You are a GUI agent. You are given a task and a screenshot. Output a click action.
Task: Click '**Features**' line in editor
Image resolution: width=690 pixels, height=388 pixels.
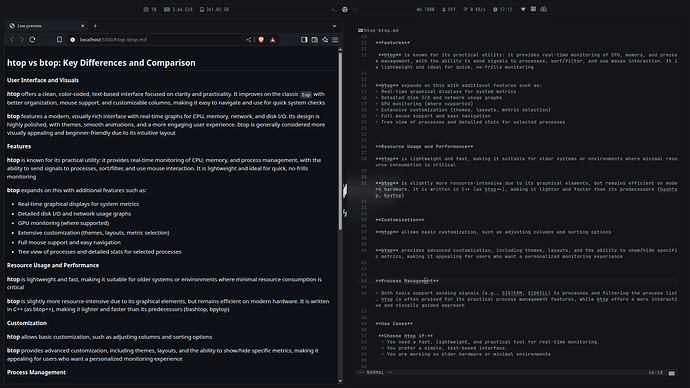393,43
